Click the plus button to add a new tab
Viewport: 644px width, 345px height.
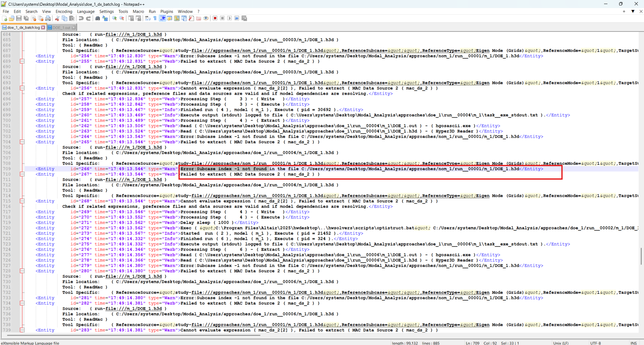(x=624, y=11)
